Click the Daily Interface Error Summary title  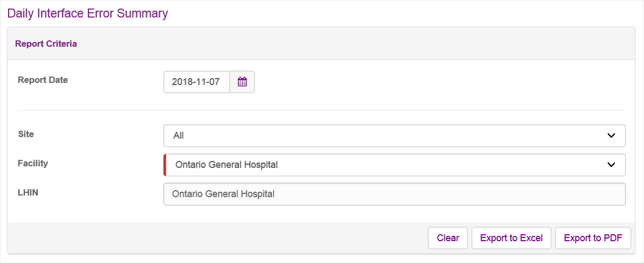coord(88,13)
